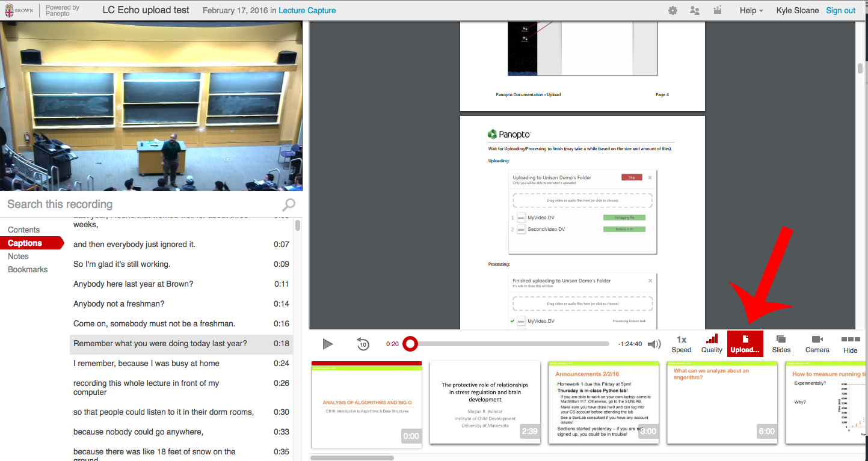Change playback speed via 1x Speed

tap(682, 344)
